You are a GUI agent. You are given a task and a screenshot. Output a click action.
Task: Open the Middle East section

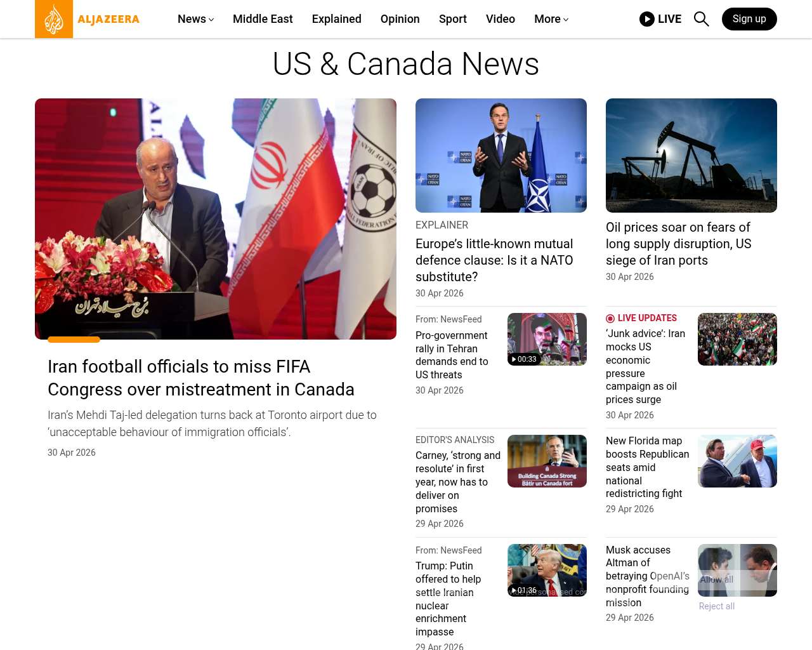click(x=263, y=19)
